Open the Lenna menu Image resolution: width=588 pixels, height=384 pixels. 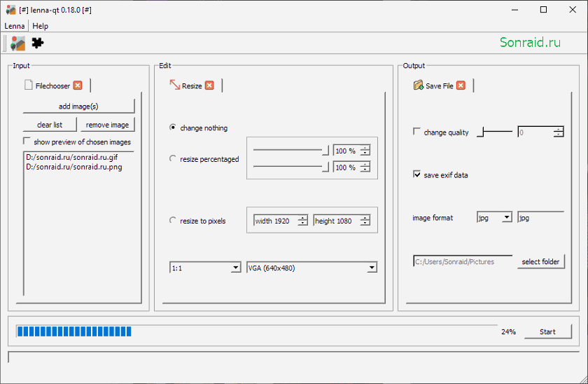coord(15,26)
